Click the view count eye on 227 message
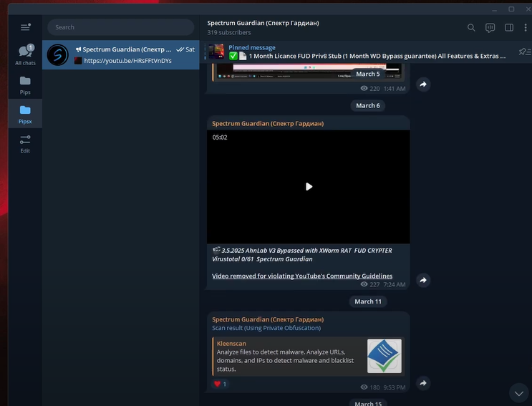Image resolution: width=532 pixels, height=406 pixels. [x=364, y=284]
